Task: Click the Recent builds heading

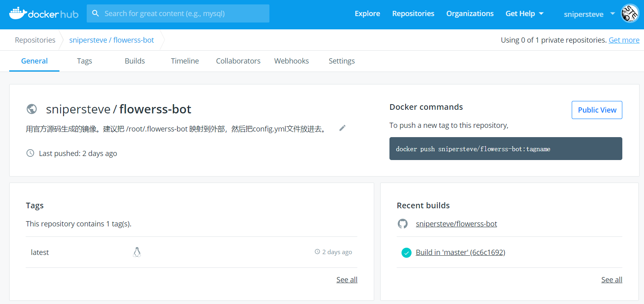Action: (423, 205)
